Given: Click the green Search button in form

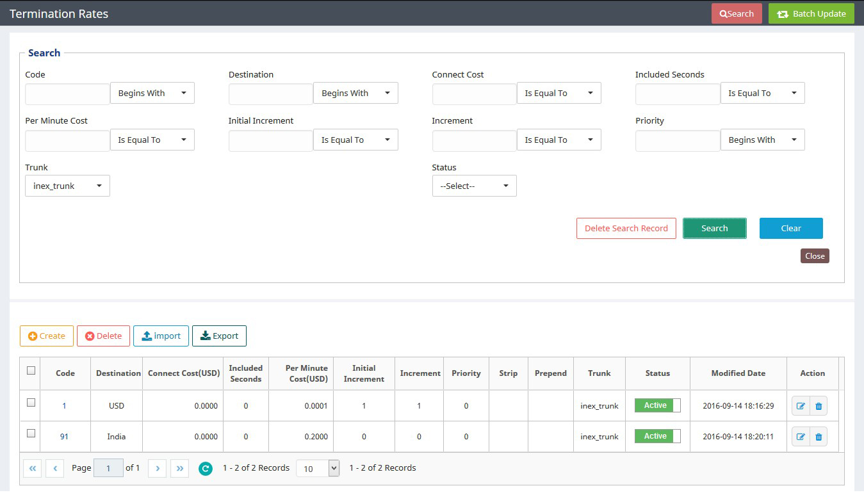Looking at the screenshot, I should coord(715,228).
